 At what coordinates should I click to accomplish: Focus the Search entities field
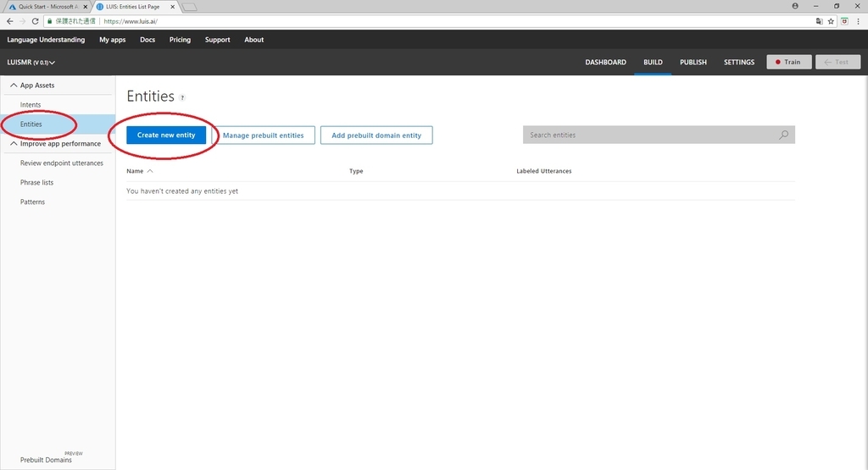pyautogui.click(x=659, y=135)
